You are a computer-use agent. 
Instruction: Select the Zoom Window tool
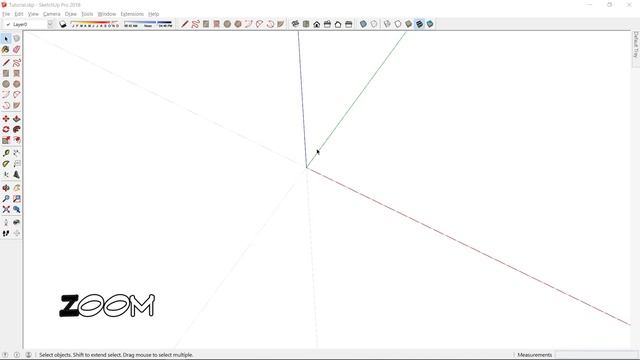click(x=16, y=199)
